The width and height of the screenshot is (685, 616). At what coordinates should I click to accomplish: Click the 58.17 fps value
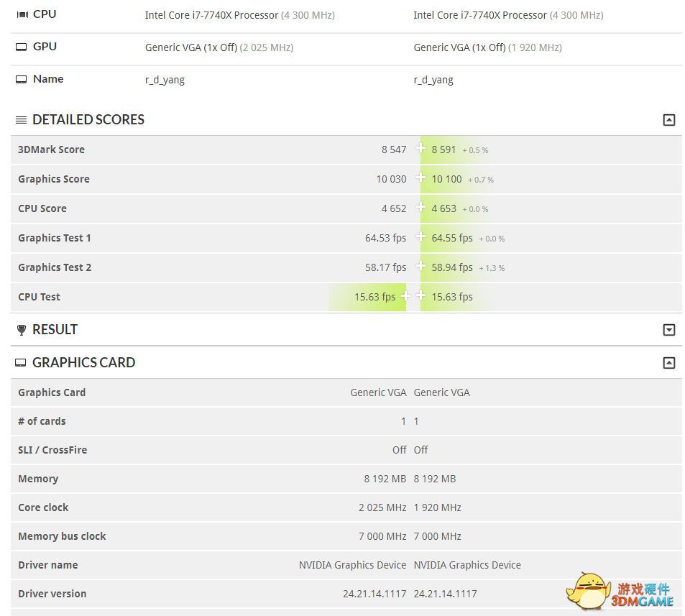click(x=386, y=267)
